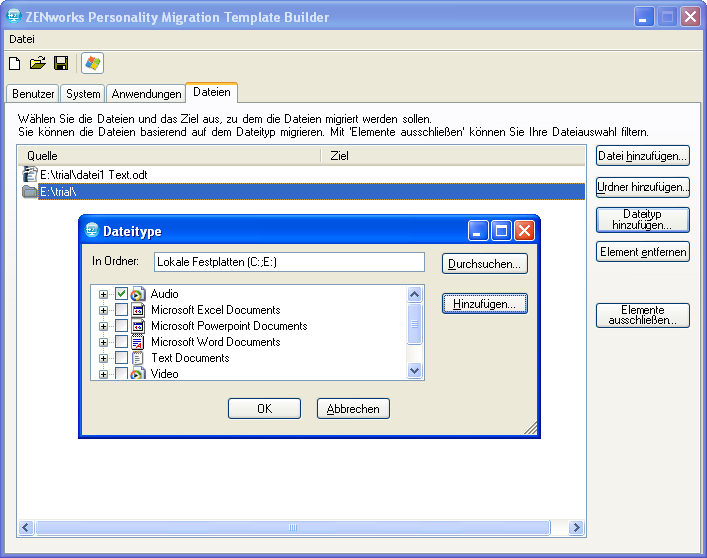The width and height of the screenshot is (707, 558).
Task: Click the Video file type icon
Action: click(x=138, y=374)
